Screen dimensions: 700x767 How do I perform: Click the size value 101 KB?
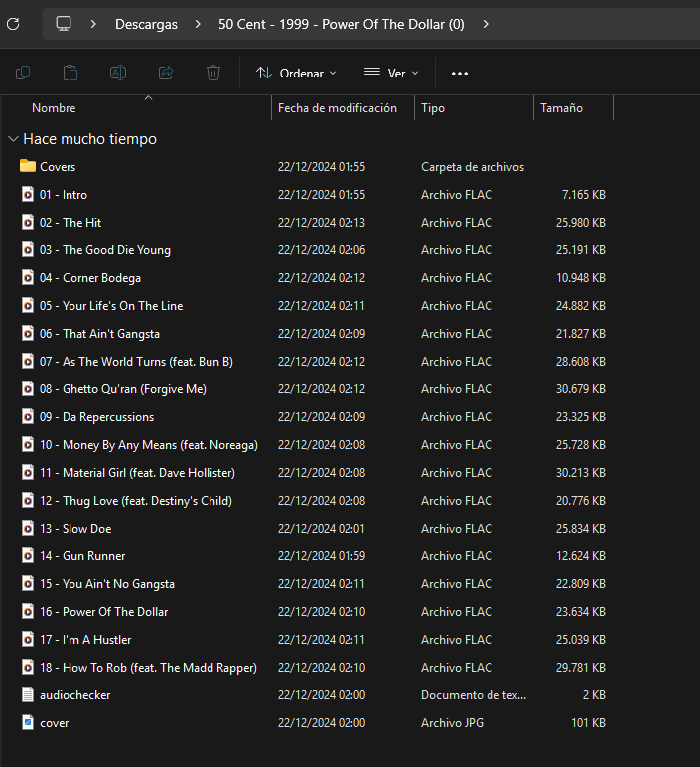(x=588, y=723)
